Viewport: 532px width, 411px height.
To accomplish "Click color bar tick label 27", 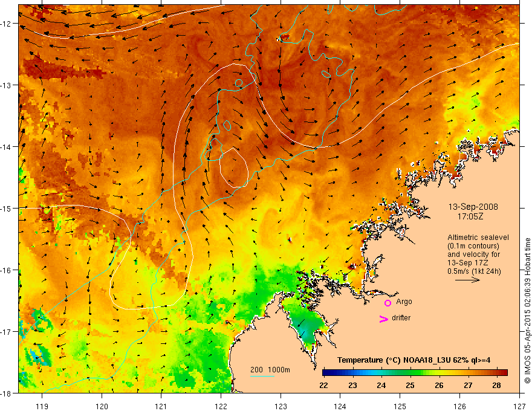I will tap(468, 385).
